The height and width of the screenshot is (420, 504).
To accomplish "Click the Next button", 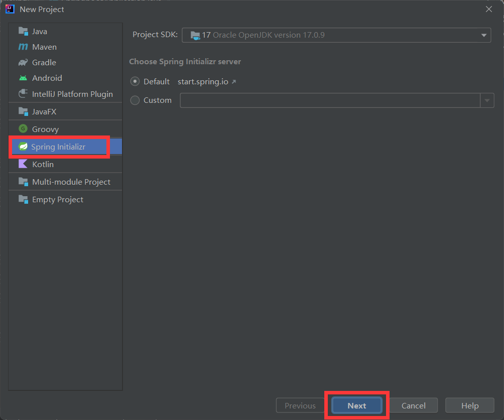I will point(357,405).
